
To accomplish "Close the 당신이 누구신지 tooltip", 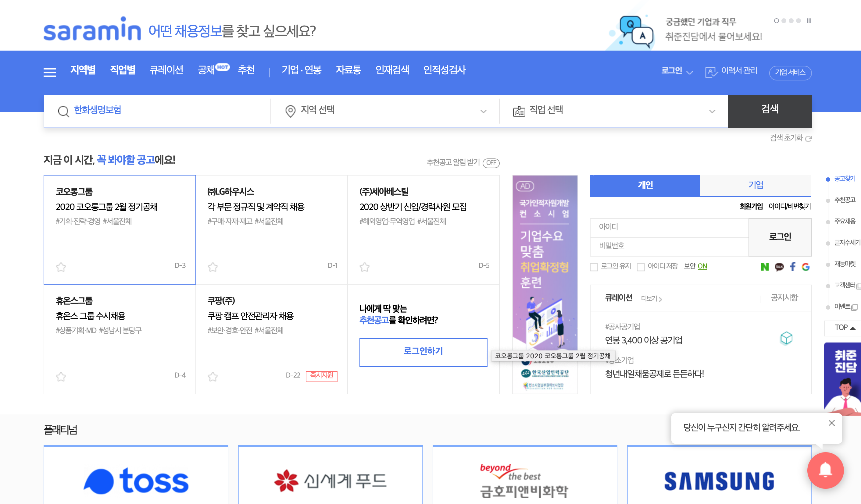I will pos(832,423).
